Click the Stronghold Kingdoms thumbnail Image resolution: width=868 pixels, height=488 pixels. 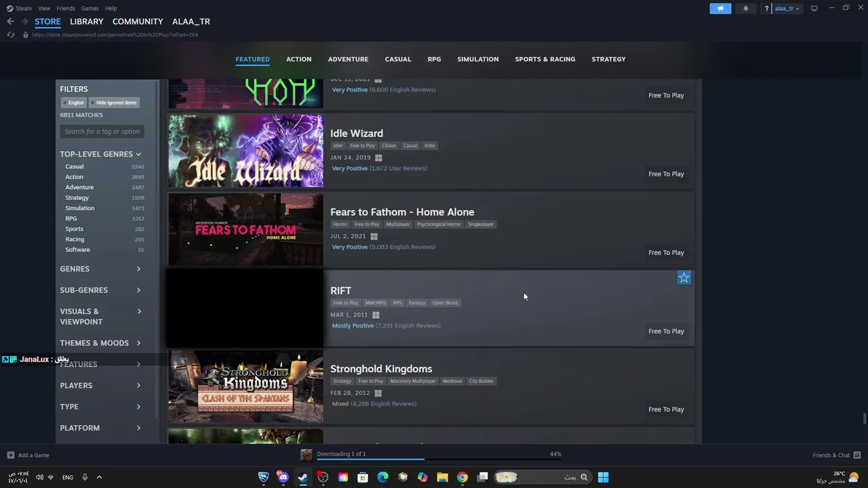245,386
